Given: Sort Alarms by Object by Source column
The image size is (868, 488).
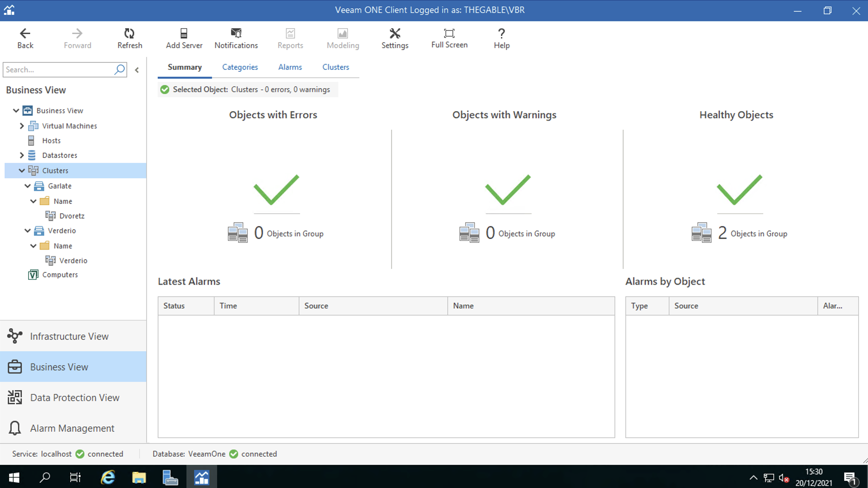Looking at the screenshot, I should (743, 306).
